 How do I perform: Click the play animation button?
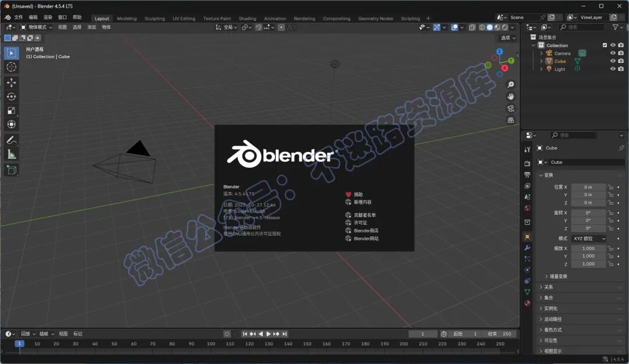point(268,334)
